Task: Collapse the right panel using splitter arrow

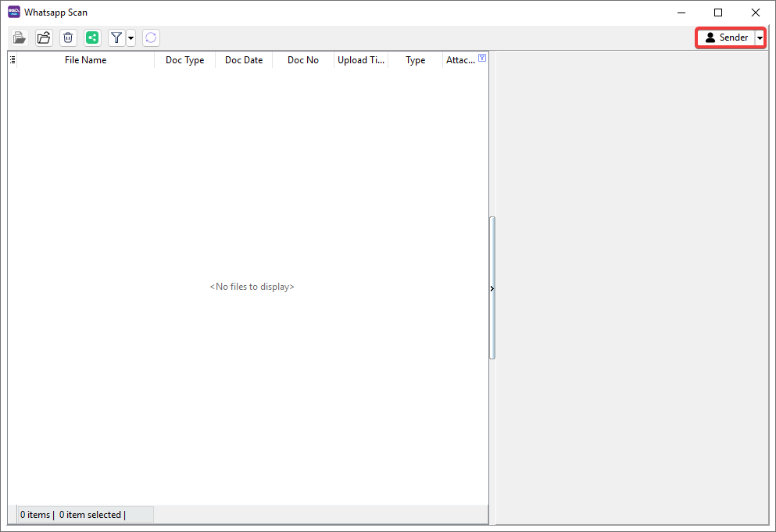Action: pyautogui.click(x=492, y=288)
